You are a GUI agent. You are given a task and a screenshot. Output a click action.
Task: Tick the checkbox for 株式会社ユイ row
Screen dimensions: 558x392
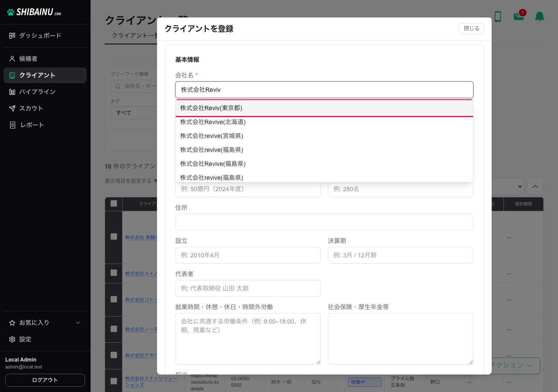(x=114, y=273)
